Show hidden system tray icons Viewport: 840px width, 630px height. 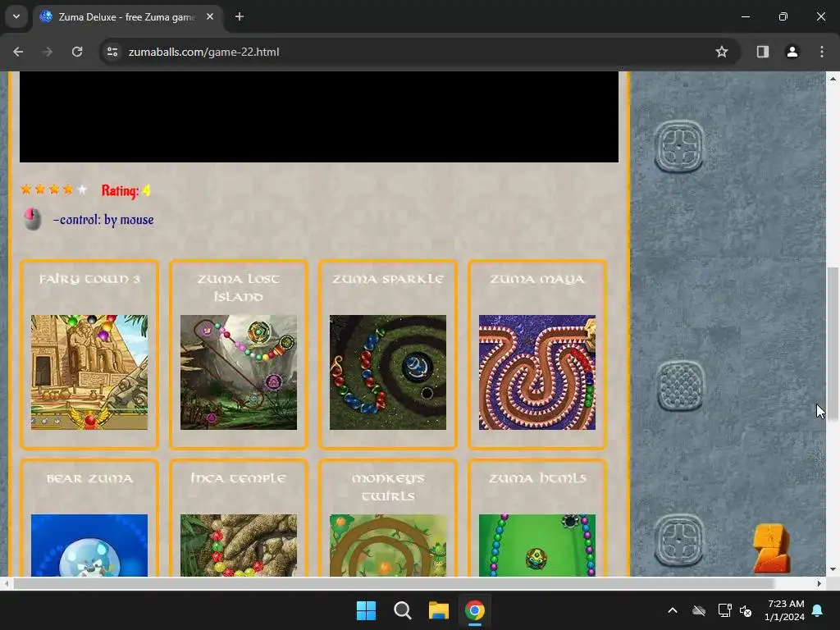point(673,610)
